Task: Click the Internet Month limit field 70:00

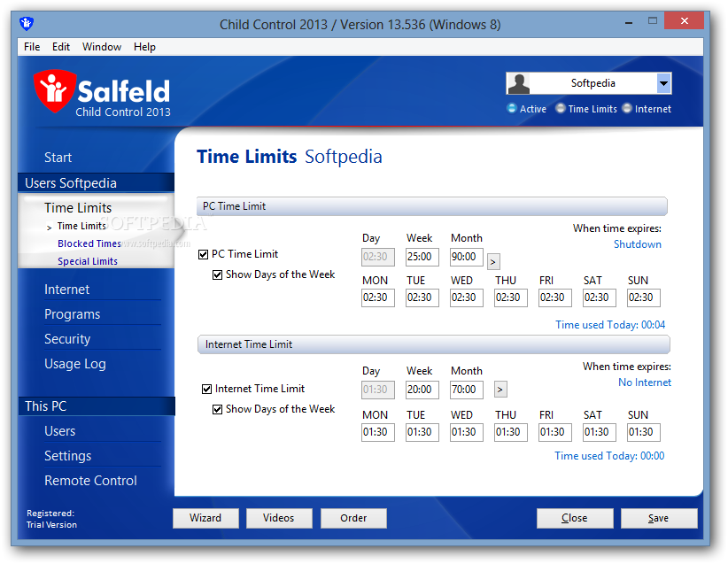Action: [x=466, y=390]
